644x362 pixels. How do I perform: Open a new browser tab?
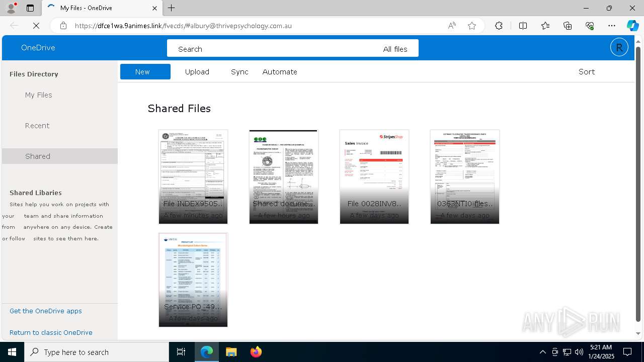click(172, 8)
